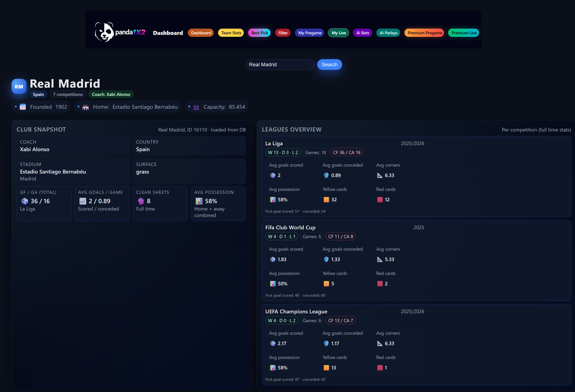Click La Liga W 13 · D 3 · L 2 pill
575x392 pixels.
[x=283, y=152]
